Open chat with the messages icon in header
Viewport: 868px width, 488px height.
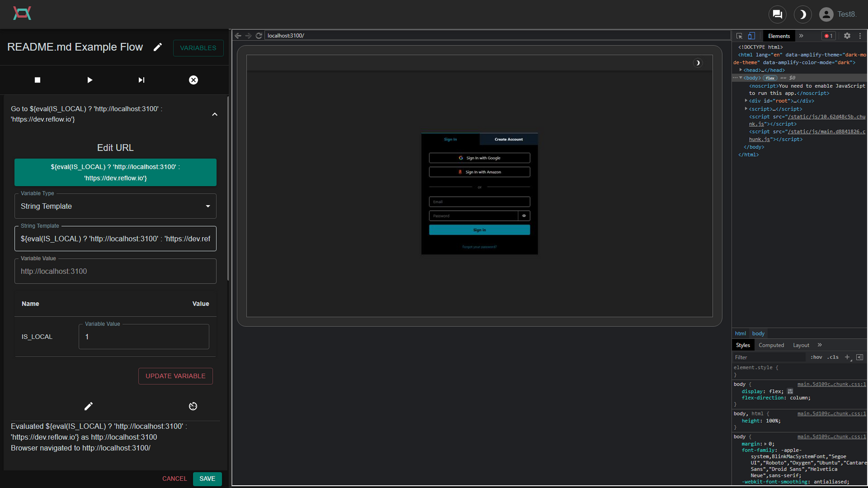click(x=777, y=15)
